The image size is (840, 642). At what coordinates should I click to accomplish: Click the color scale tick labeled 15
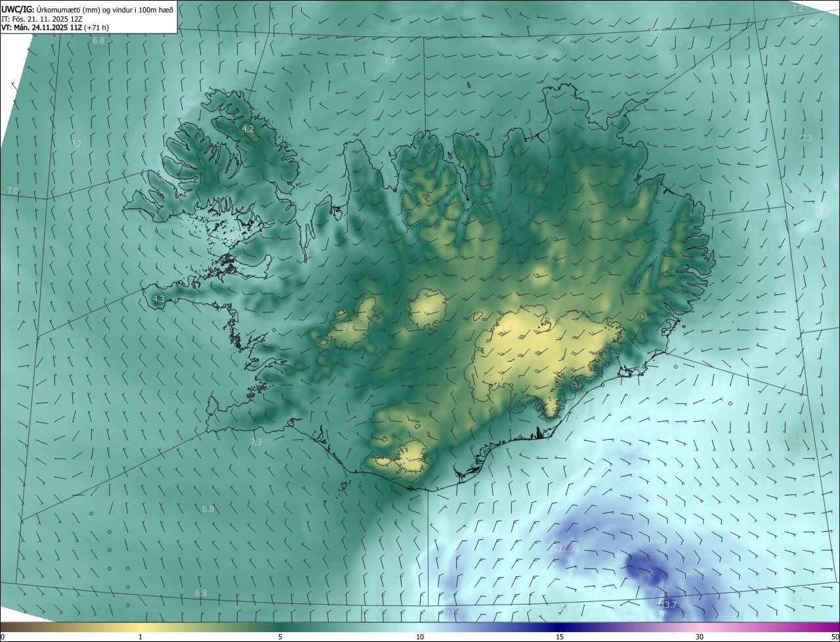[560, 637]
